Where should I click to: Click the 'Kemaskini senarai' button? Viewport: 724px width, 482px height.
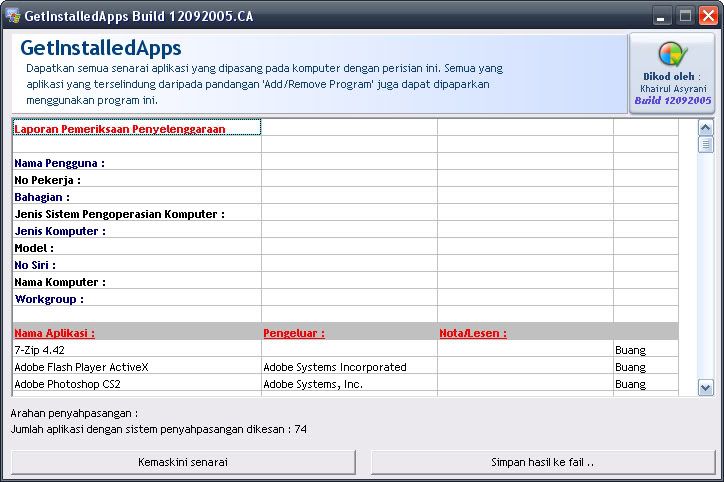click(183, 462)
